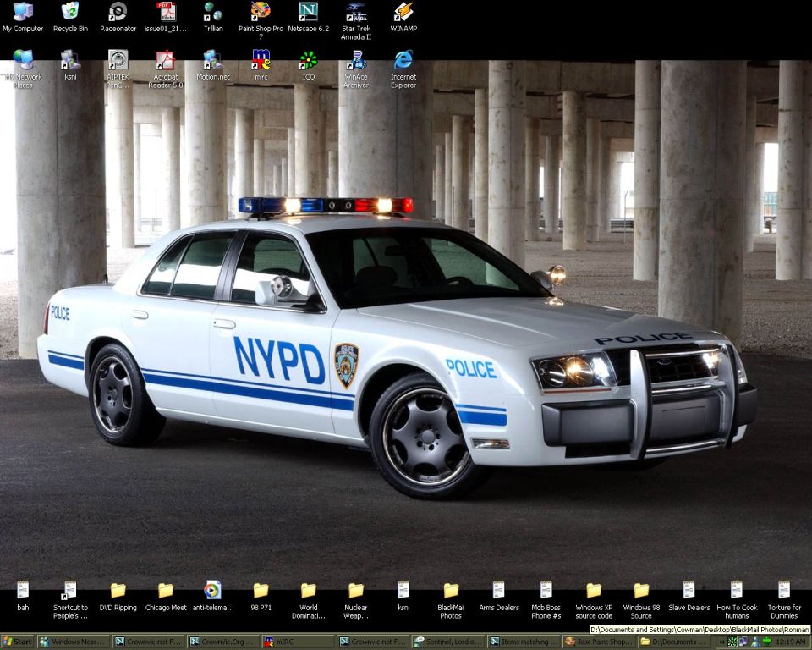Viewport: 812px width, 650px height.
Task: Switch to Items matching Netscape window
Action: 524,642
